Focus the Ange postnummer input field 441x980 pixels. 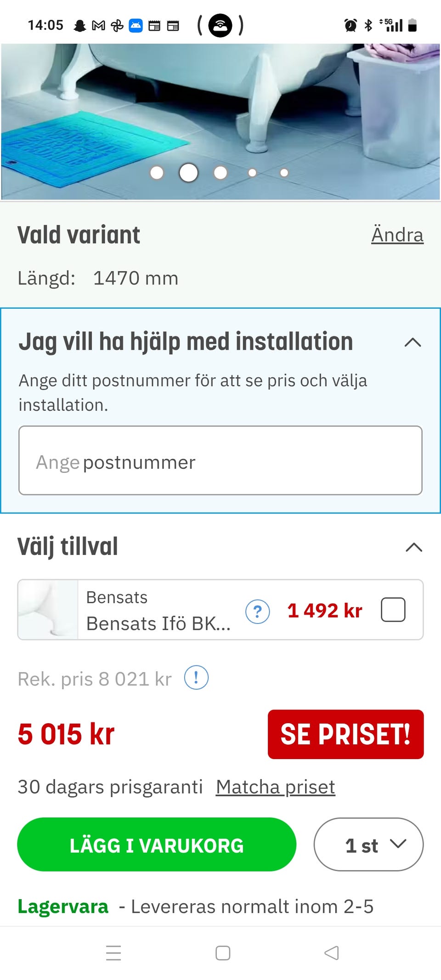click(x=220, y=460)
